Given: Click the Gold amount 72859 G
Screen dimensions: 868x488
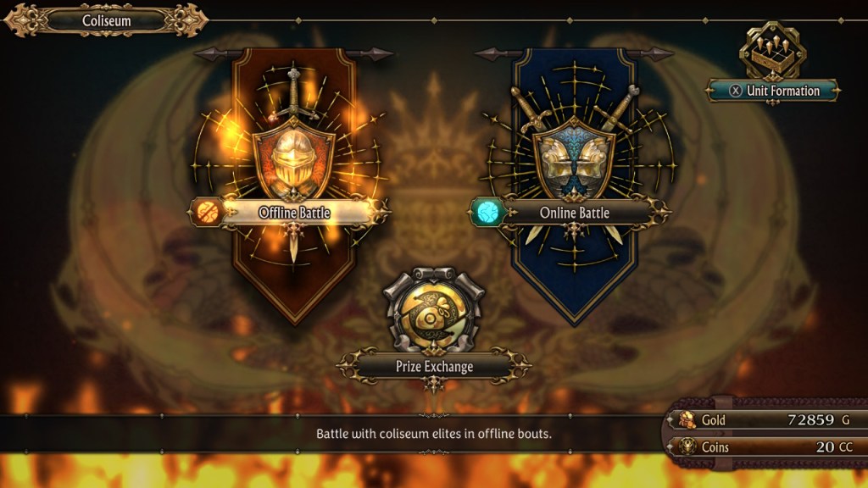Looking at the screenshot, I should click(818, 420).
